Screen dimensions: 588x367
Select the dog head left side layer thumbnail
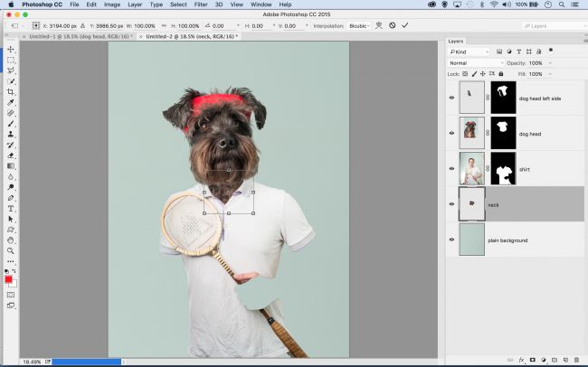click(x=472, y=97)
